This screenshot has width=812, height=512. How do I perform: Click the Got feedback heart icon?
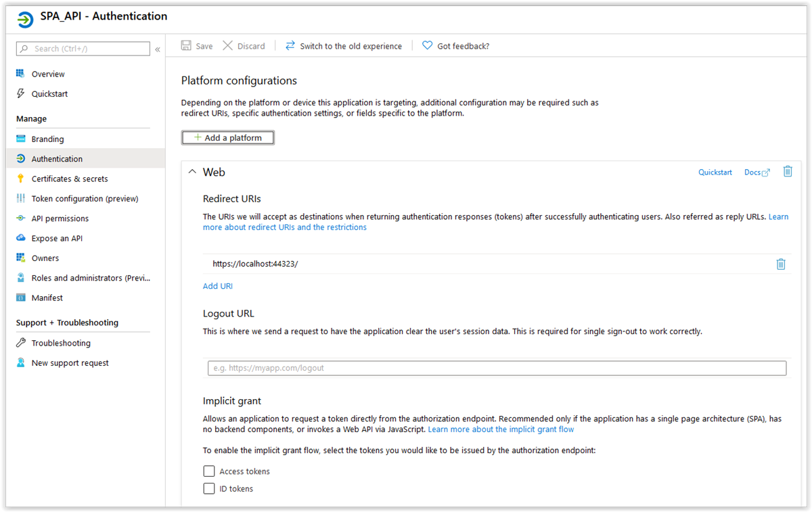pyautogui.click(x=427, y=46)
